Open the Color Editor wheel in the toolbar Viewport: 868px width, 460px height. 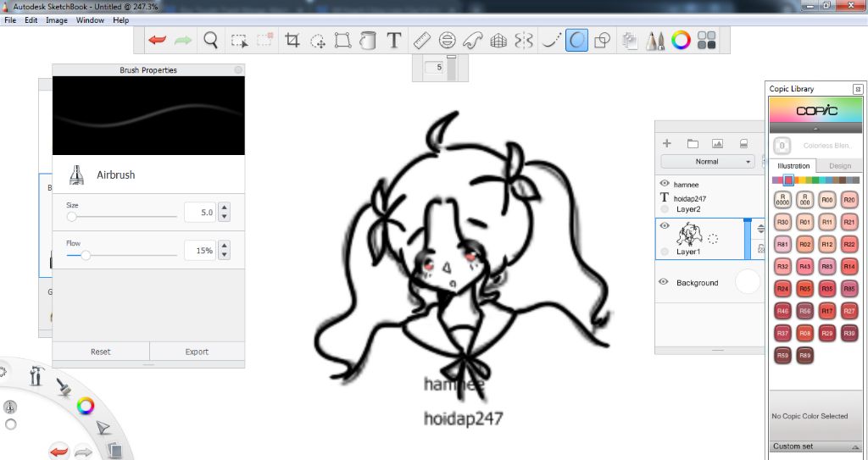[681, 41]
